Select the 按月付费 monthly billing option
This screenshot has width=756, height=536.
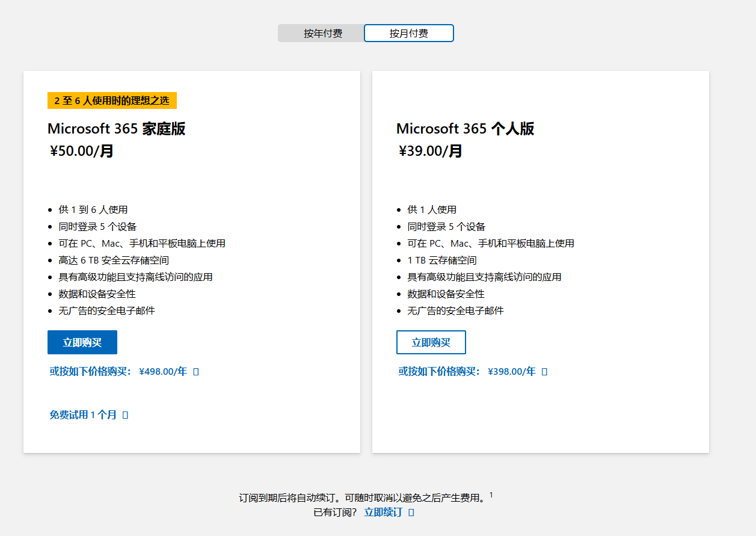[x=408, y=33]
